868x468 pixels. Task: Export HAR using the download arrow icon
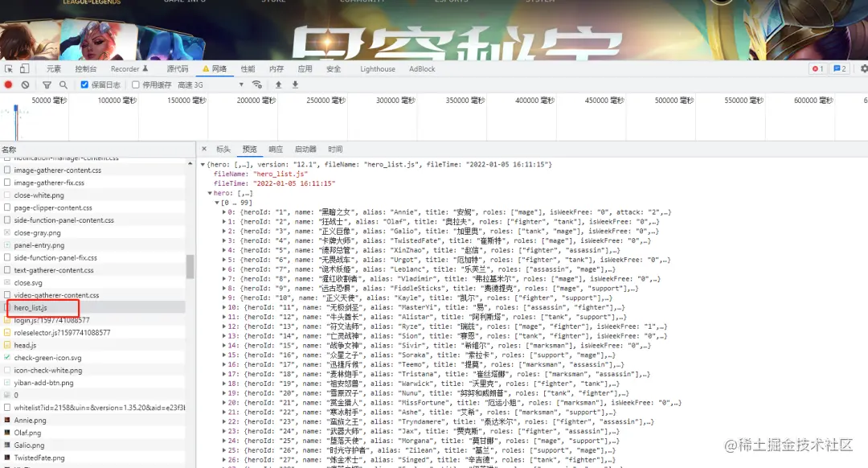295,84
